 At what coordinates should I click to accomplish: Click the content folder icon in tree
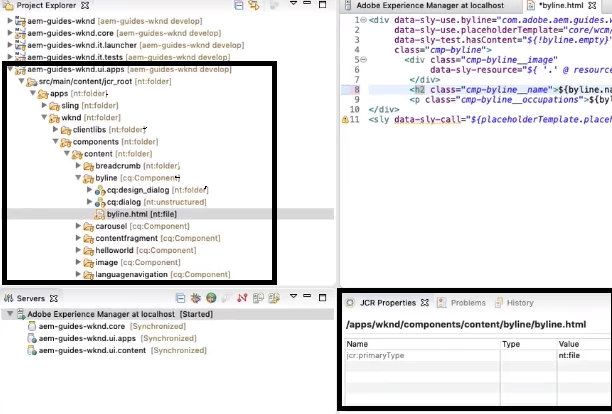(x=77, y=154)
